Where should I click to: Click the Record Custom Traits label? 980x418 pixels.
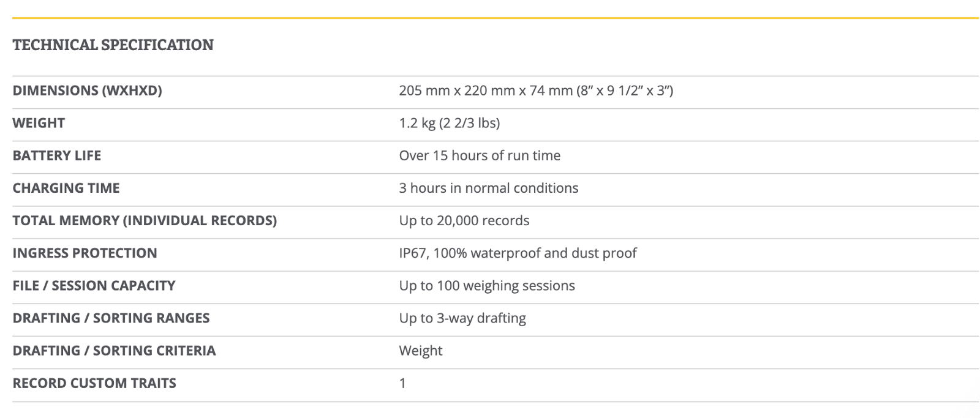point(94,383)
